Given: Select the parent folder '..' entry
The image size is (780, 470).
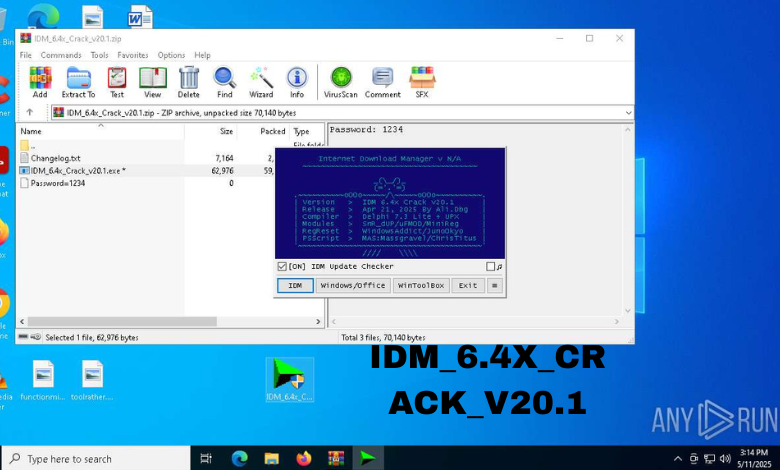Looking at the screenshot, I should [28, 145].
